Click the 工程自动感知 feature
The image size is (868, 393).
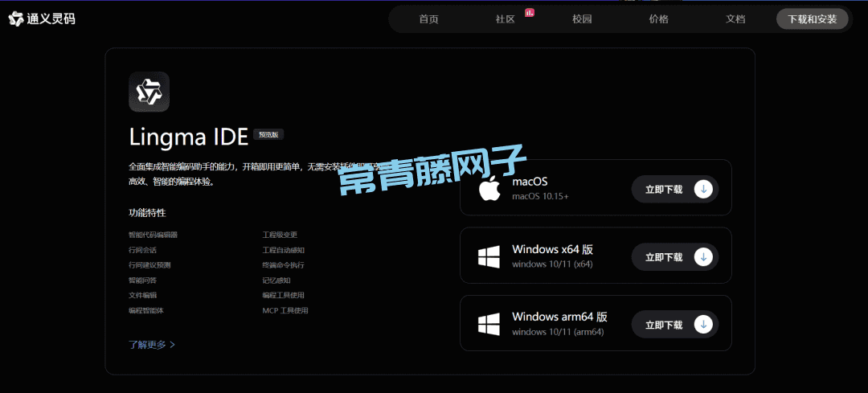click(x=284, y=250)
